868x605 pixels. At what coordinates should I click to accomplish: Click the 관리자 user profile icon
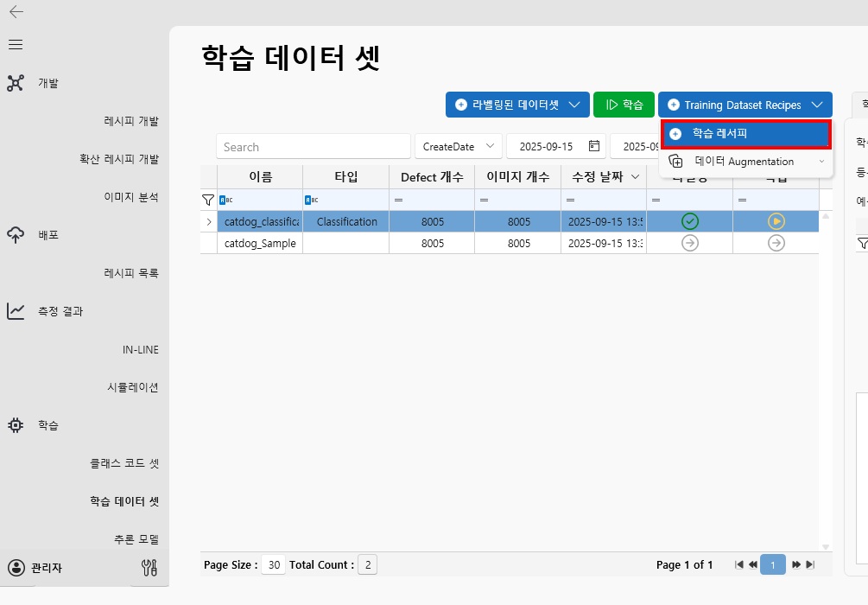[x=16, y=568]
